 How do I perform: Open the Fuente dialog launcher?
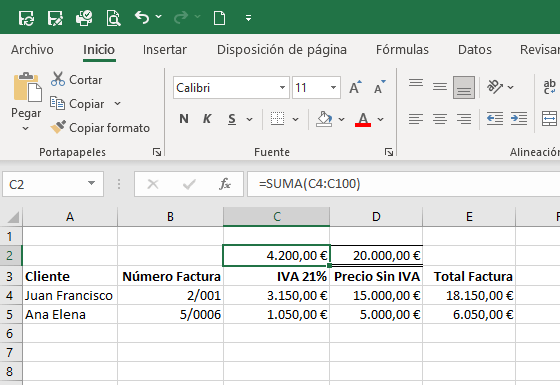click(389, 152)
